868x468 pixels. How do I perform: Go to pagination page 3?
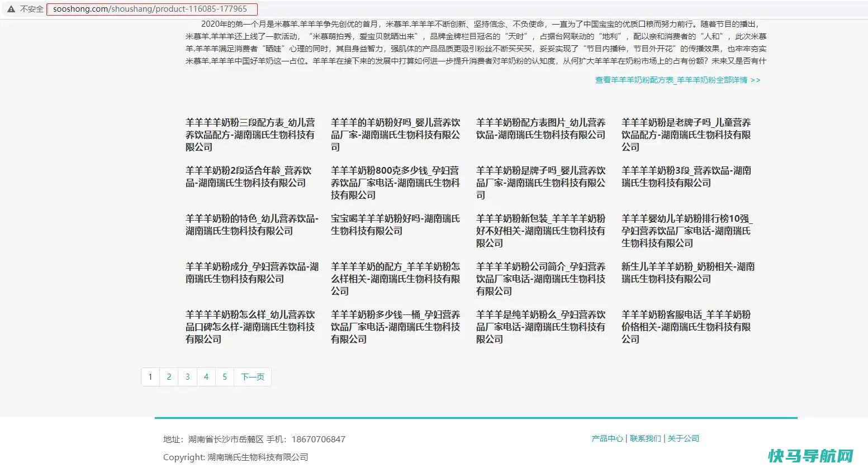(187, 377)
